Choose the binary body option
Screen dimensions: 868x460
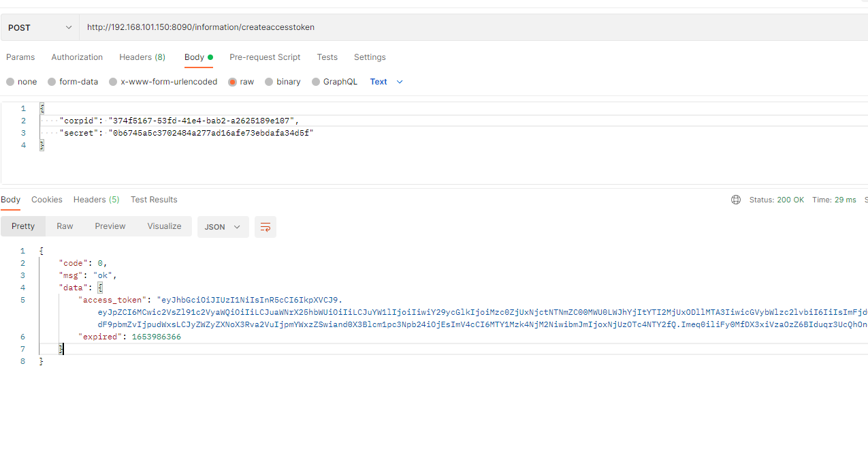point(283,82)
